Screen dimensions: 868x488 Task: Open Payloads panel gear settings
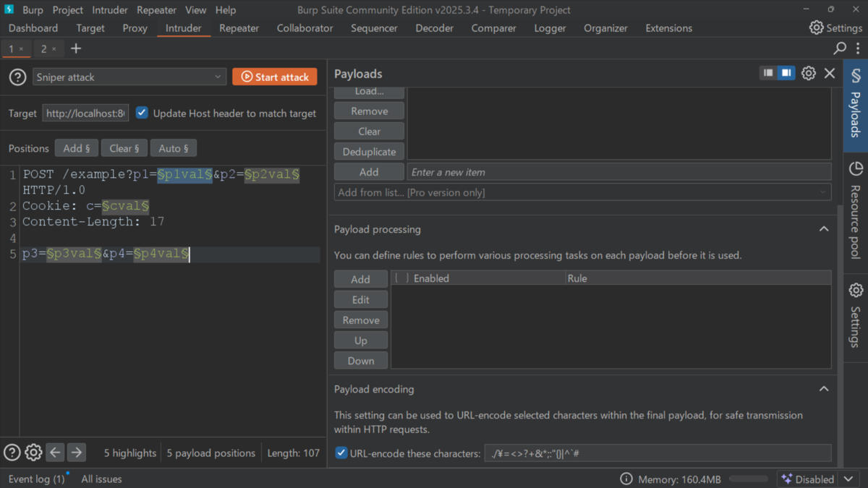[809, 73]
